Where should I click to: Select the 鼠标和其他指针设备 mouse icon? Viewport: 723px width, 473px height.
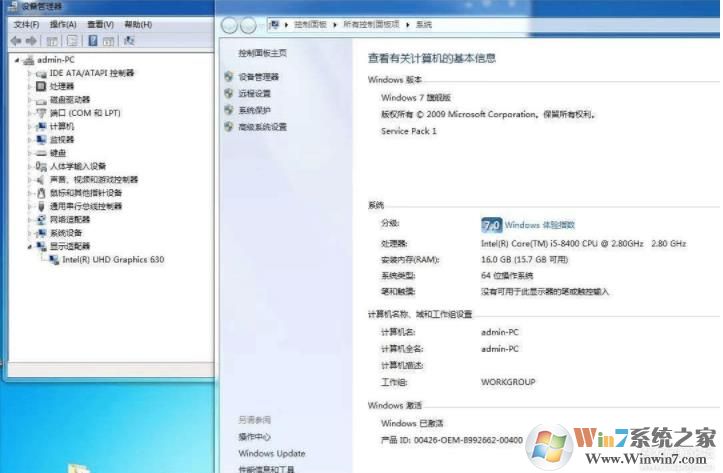[41, 193]
